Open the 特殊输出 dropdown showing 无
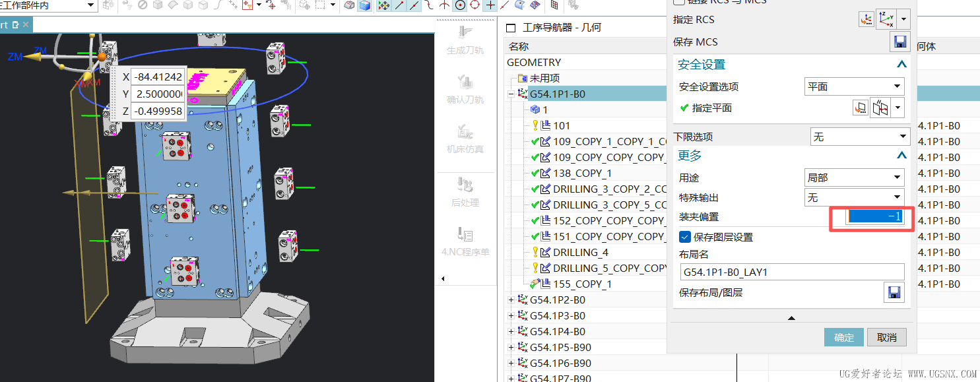Image resolution: width=980 pixels, height=382 pixels. 855,197
